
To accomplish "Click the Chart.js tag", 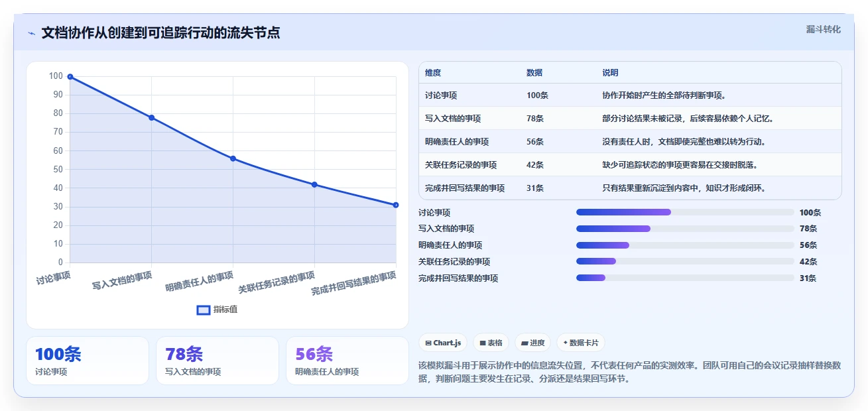I will (443, 343).
